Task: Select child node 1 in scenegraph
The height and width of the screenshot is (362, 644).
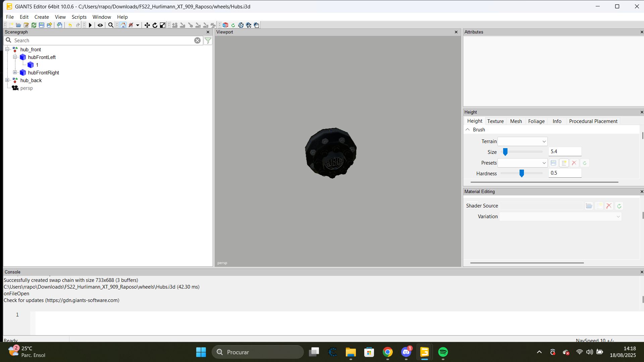Action: tap(37, 65)
